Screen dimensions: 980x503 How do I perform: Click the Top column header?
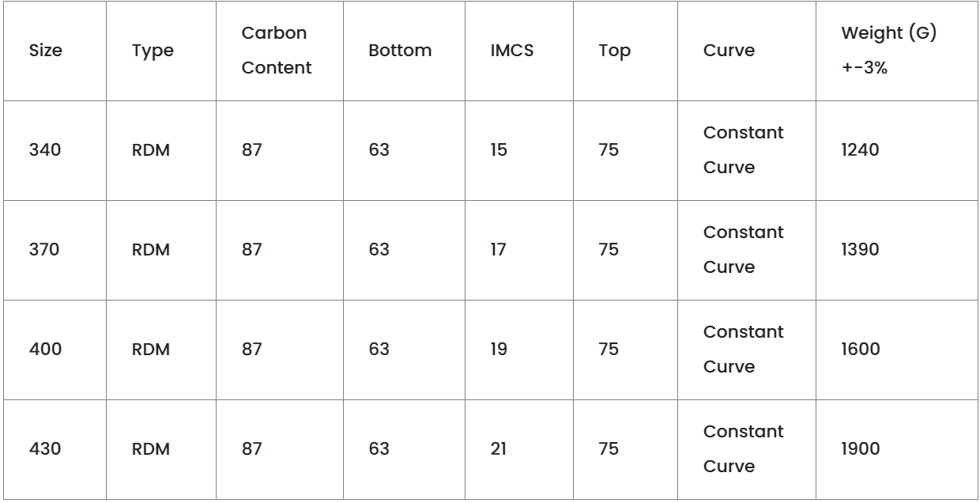pyautogui.click(x=609, y=51)
